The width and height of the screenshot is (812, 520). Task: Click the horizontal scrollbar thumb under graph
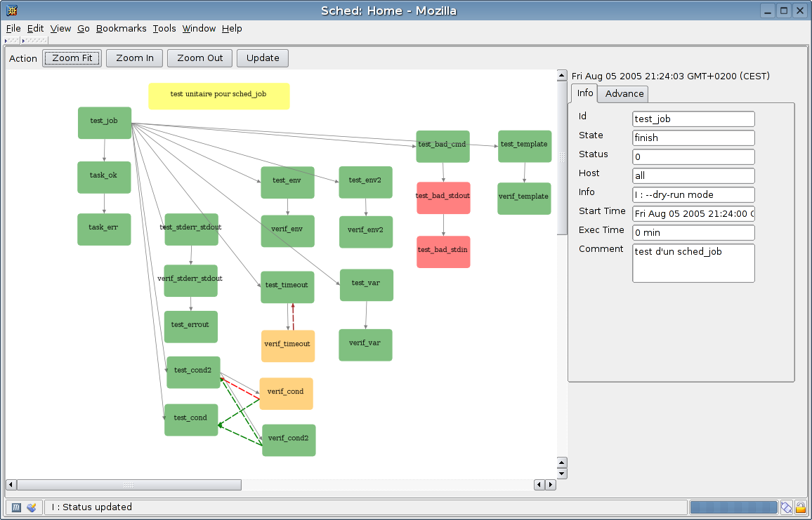coord(129,485)
